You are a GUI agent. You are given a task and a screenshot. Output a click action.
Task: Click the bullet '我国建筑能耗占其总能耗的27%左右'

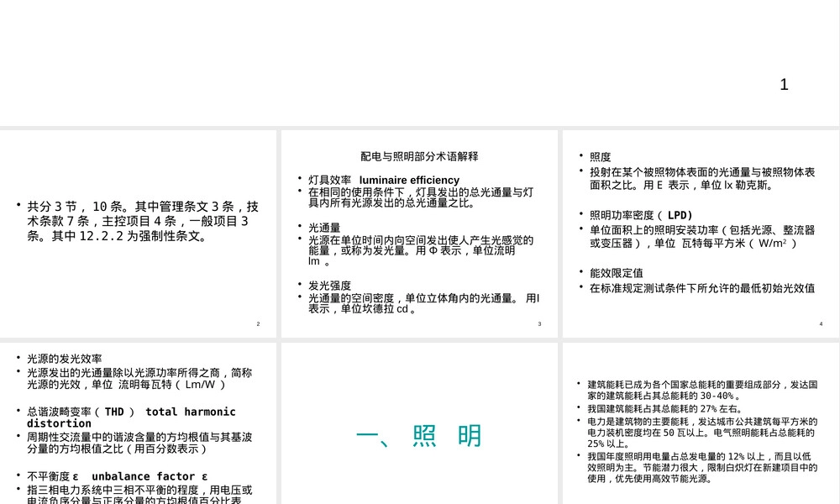pyautogui.click(x=664, y=409)
